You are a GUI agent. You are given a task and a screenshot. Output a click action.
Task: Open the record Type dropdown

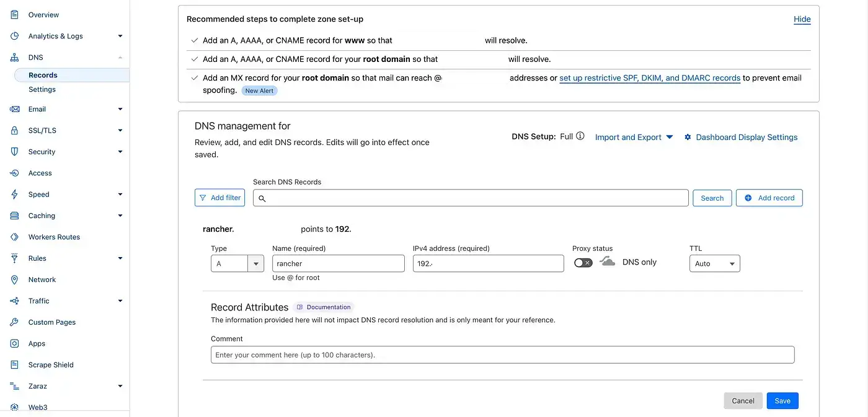255,264
